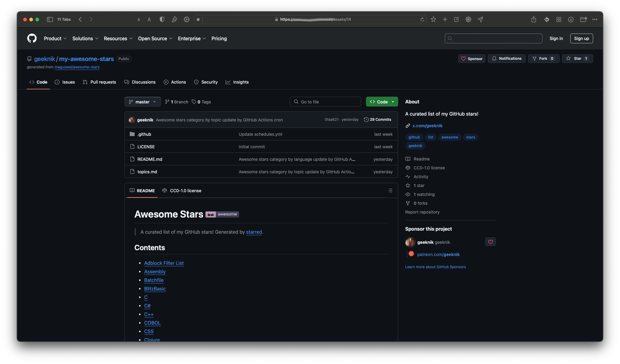The height and width of the screenshot is (364, 620).
Task: Focus the GitHub search box
Action: 493,38
